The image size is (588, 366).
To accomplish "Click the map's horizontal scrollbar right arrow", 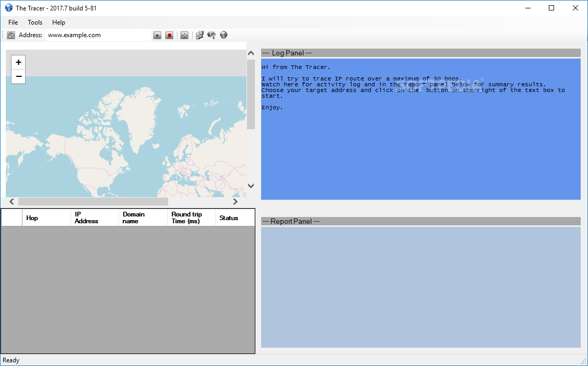I will coord(235,202).
